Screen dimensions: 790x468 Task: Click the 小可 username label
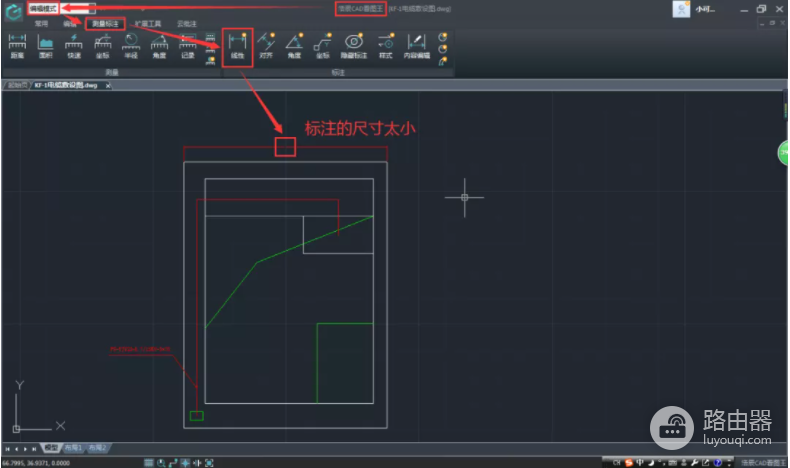705,9
